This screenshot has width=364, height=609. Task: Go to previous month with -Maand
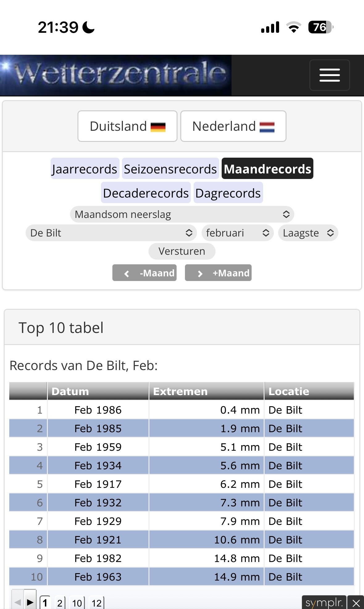tap(144, 273)
